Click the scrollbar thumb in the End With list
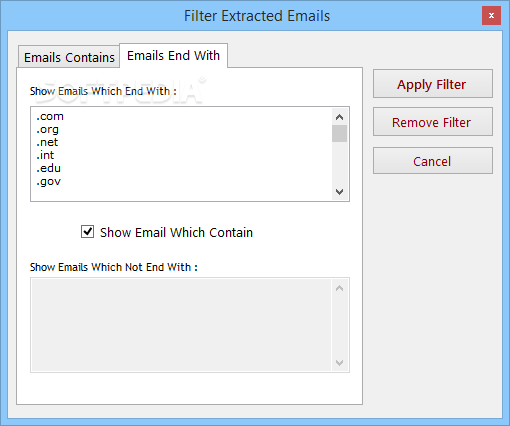Viewport: 510px width, 426px height. (x=339, y=133)
